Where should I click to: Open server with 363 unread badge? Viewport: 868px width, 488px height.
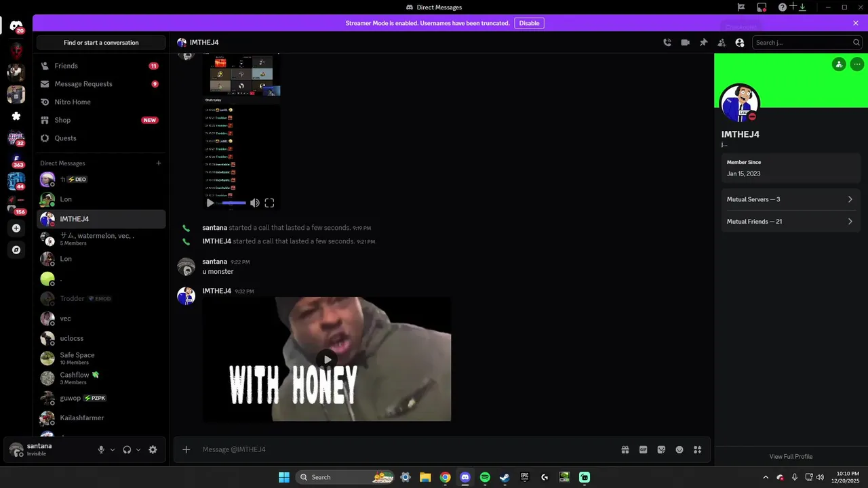[16, 161]
